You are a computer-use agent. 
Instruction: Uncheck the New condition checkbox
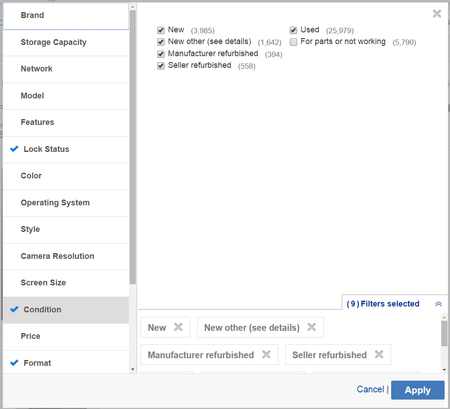161,30
